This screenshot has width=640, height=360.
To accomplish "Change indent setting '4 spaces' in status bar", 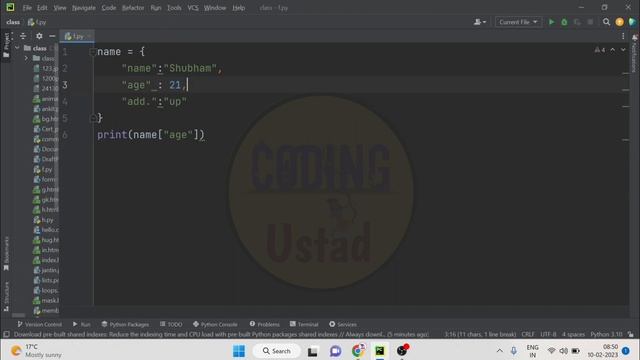I will pyautogui.click(x=573, y=334).
